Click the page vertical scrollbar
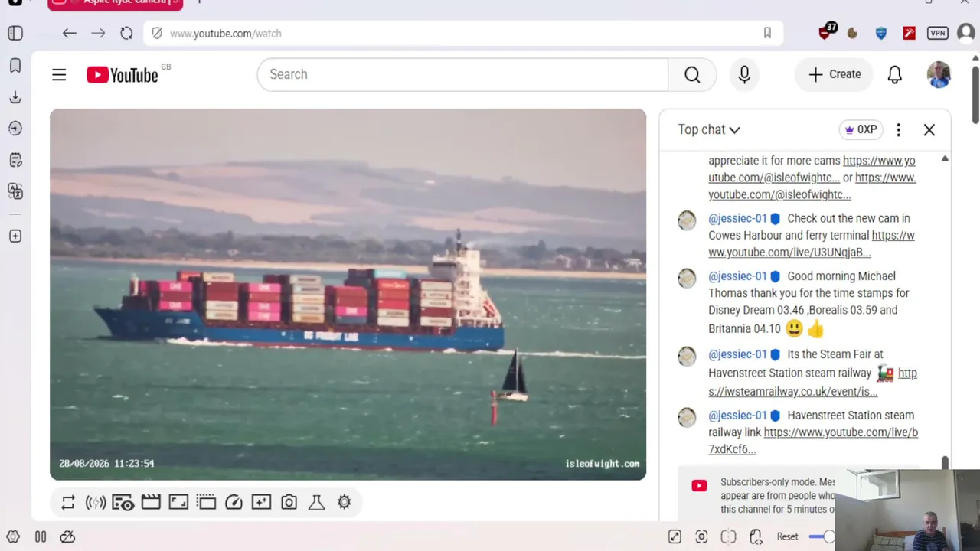 pos(975,94)
